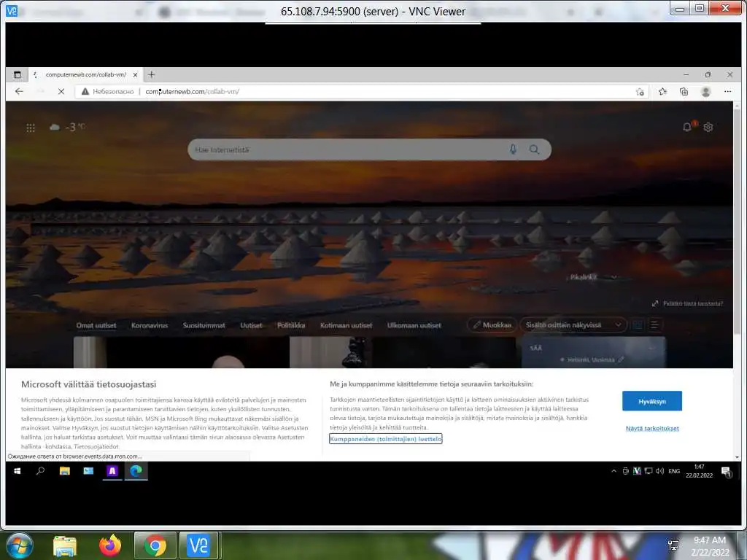Viewport: 747px width, 560px height.
Task: Select Politiikka tab
Action: (291, 325)
